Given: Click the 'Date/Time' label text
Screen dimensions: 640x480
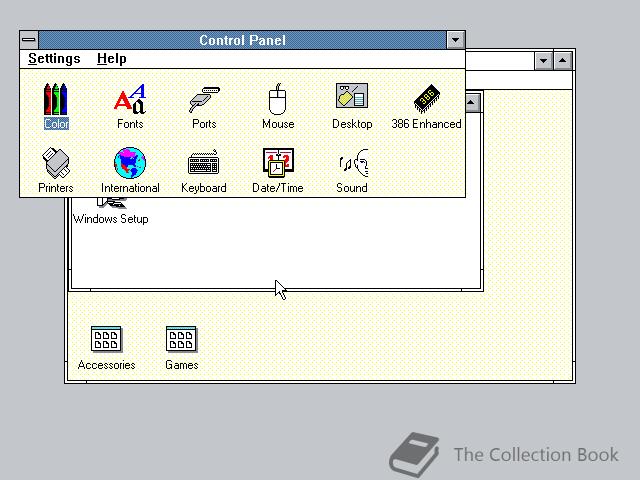Looking at the screenshot, I should (x=278, y=188).
